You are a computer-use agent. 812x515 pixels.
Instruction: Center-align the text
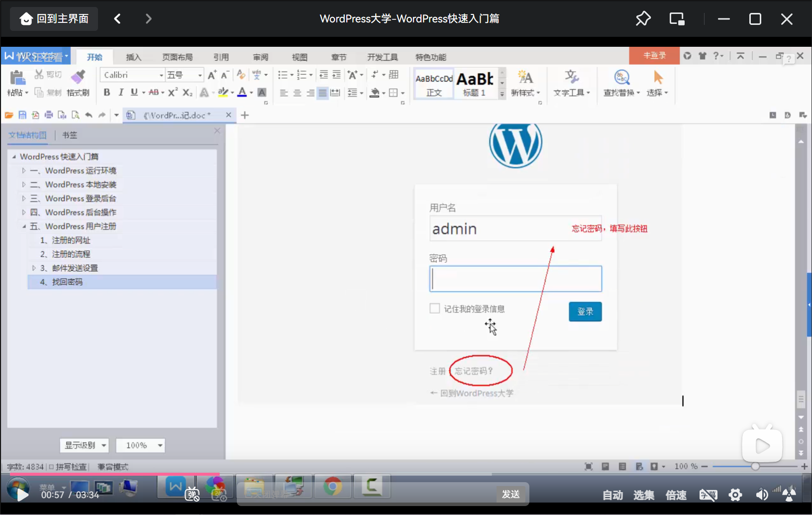point(297,93)
